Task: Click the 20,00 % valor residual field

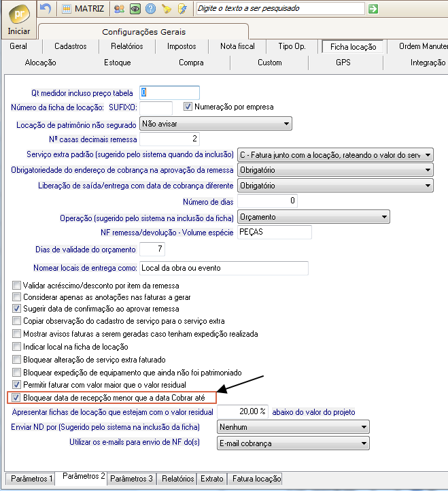Action: click(243, 411)
